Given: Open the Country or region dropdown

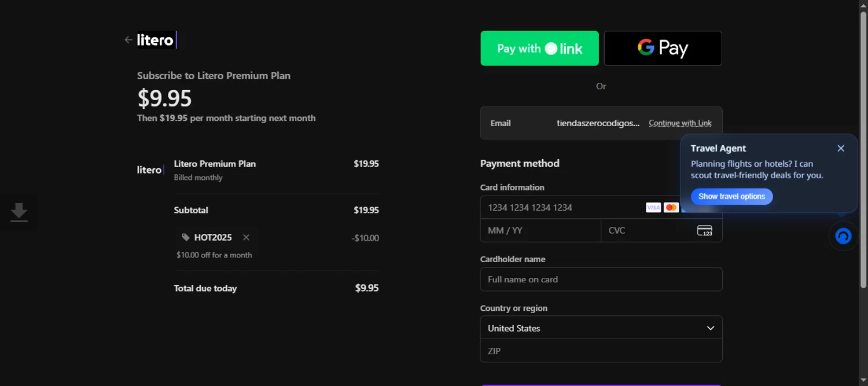Looking at the screenshot, I should click(x=601, y=328).
